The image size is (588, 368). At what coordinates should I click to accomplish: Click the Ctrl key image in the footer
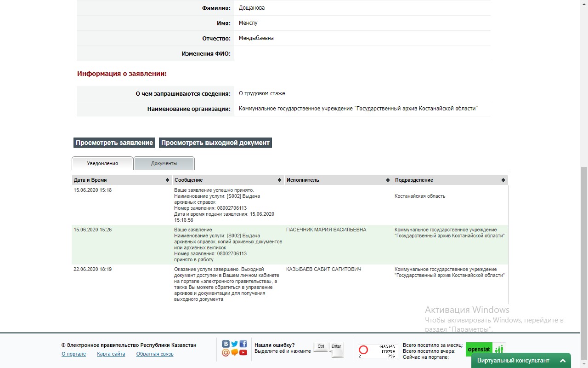tap(321, 347)
